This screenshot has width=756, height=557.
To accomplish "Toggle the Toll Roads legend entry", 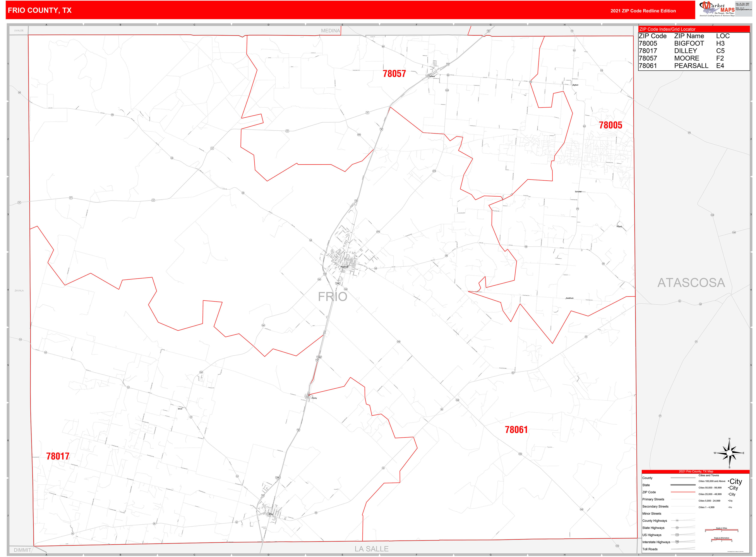I will (x=650, y=549).
